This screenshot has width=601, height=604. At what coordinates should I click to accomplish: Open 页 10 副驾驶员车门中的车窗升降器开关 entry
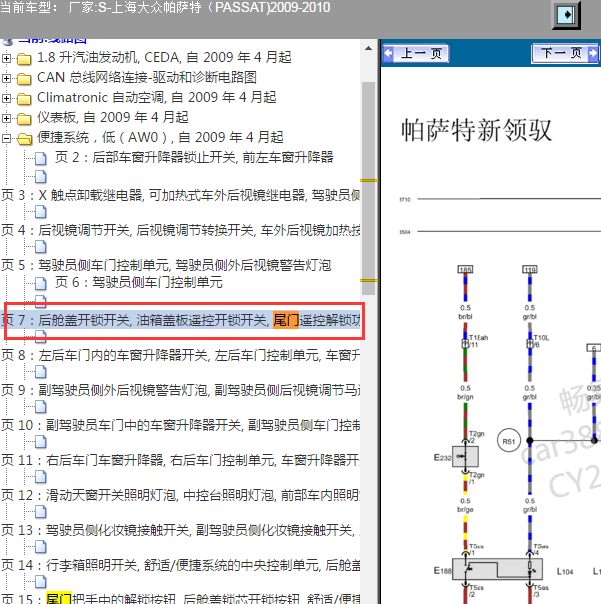[x=180, y=425]
